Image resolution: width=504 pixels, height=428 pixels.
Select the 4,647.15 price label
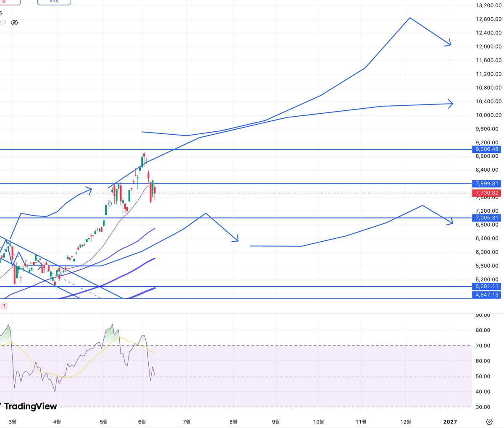[487, 295]
